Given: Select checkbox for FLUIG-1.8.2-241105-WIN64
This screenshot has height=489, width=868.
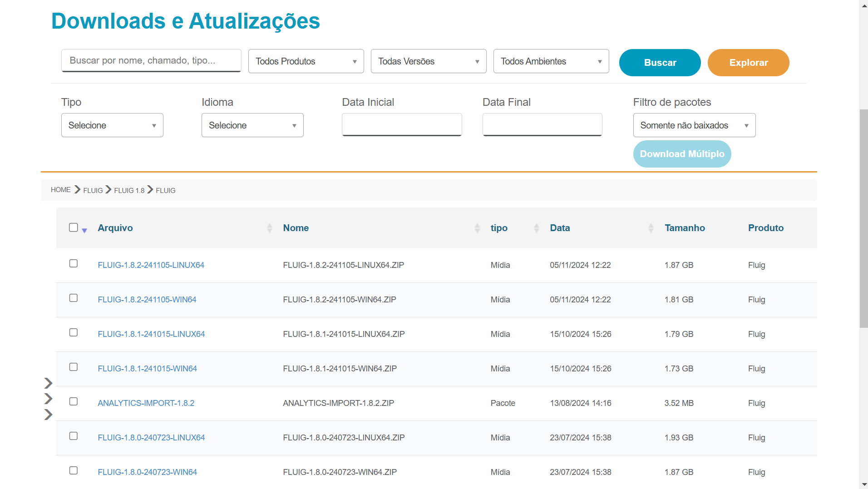Looking at the screenshot, I should click(74, 298).
